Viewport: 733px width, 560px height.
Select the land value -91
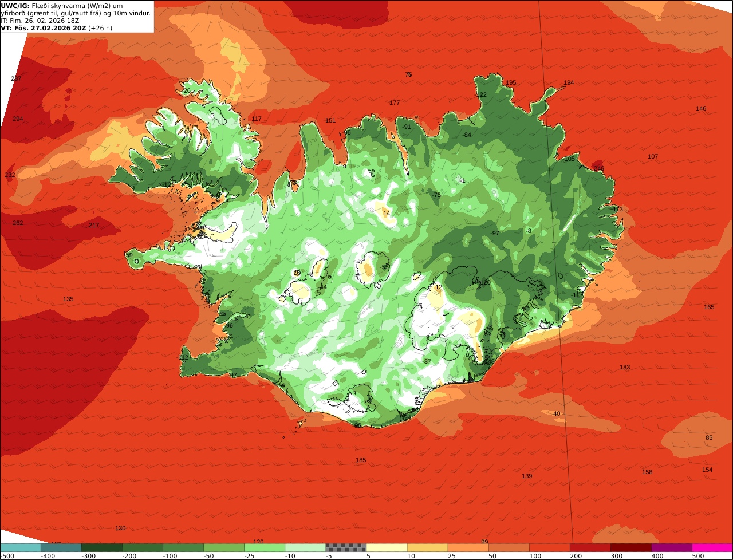point(406,127)
